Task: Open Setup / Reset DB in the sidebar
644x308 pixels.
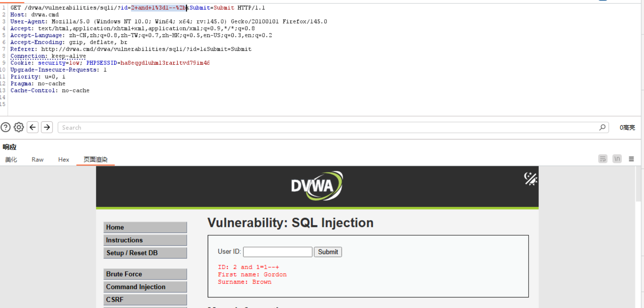Action: (x=145, y=253)
